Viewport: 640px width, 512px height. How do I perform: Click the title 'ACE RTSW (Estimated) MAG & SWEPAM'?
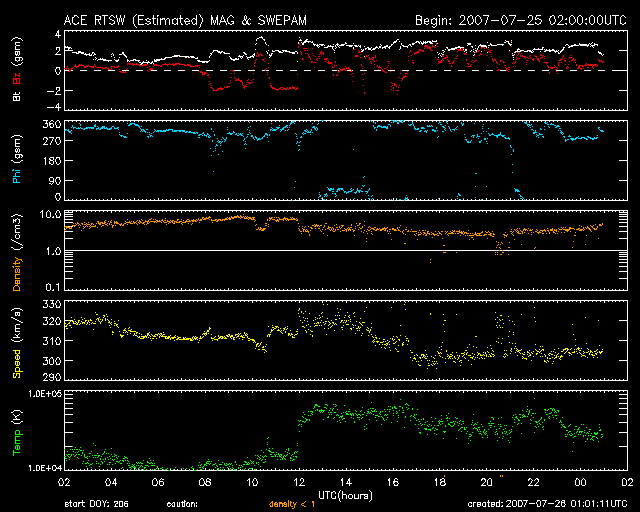pos(185,21)
